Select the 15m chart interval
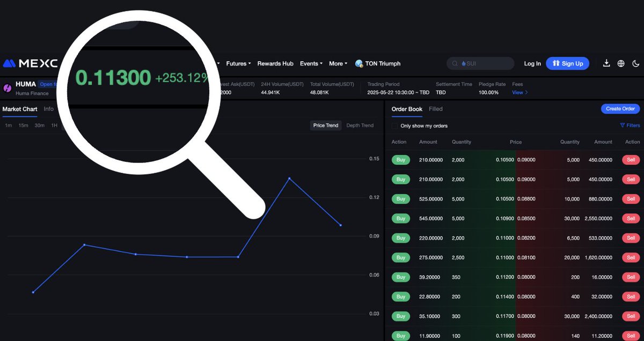 click(23, 125)
